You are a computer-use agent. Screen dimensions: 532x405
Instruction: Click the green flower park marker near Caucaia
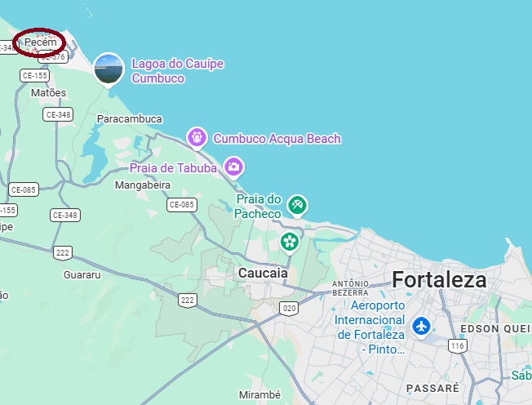pos(290,243)
